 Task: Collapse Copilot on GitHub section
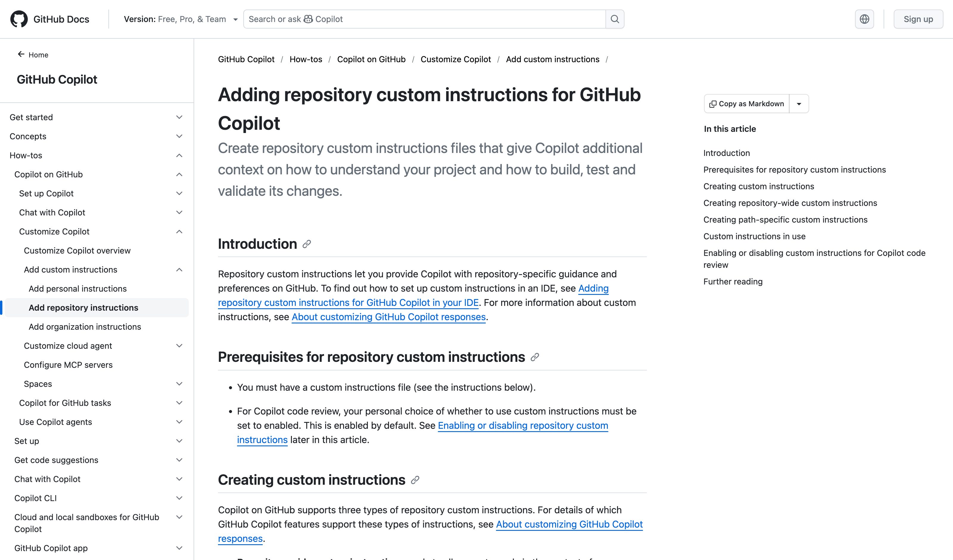(x=179, y=174)
